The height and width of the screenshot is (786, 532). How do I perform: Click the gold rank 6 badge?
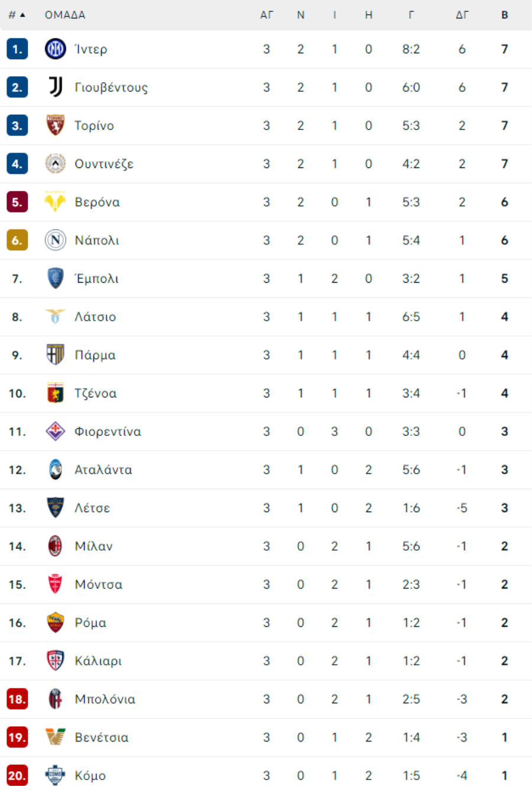(17, 240)
